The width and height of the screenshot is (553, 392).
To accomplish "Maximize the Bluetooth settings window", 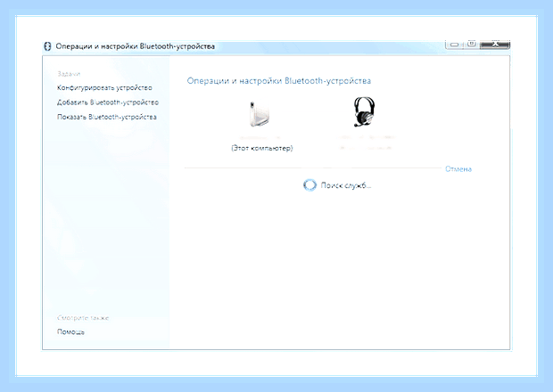I will coord(472,45).
